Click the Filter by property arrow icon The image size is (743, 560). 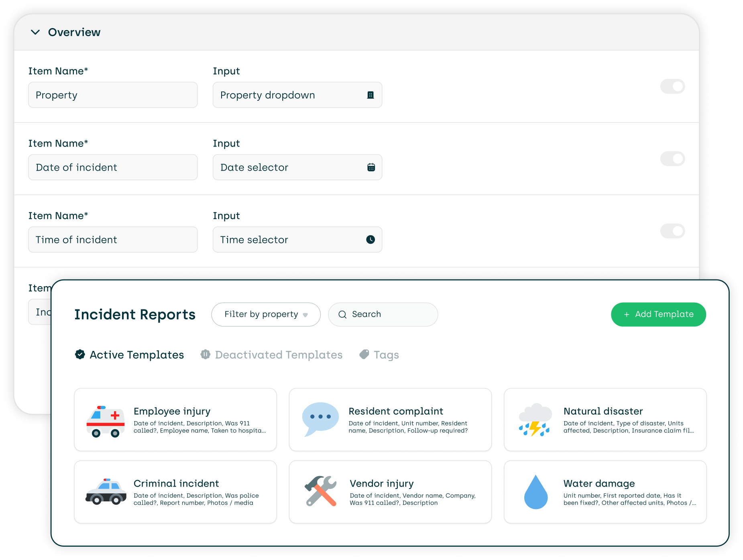[305, 315]
